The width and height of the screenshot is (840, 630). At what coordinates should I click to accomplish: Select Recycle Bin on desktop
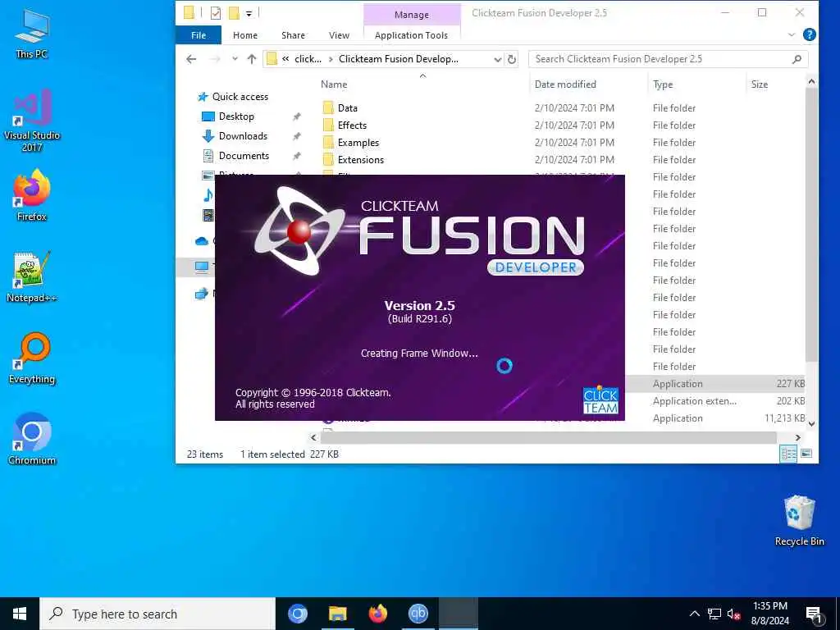pos(799,520)
